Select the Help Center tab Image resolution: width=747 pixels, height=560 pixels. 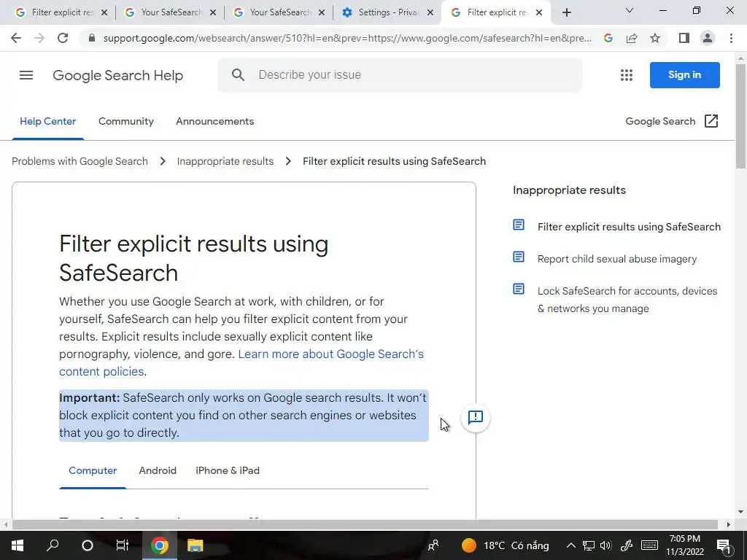point(47,122)
